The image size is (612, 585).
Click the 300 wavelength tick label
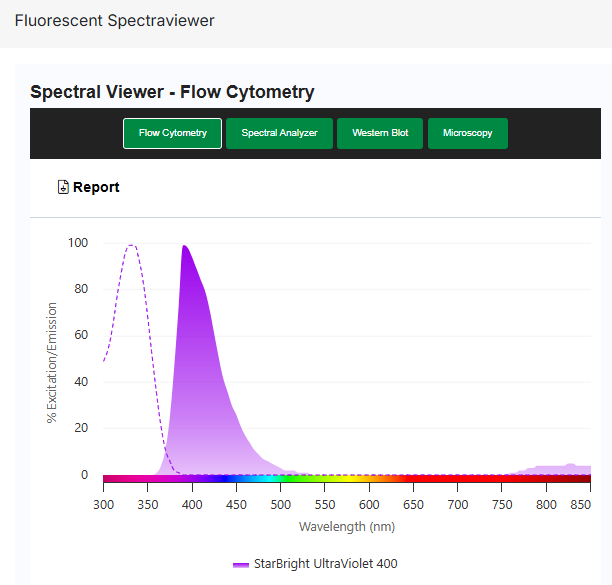104,504
